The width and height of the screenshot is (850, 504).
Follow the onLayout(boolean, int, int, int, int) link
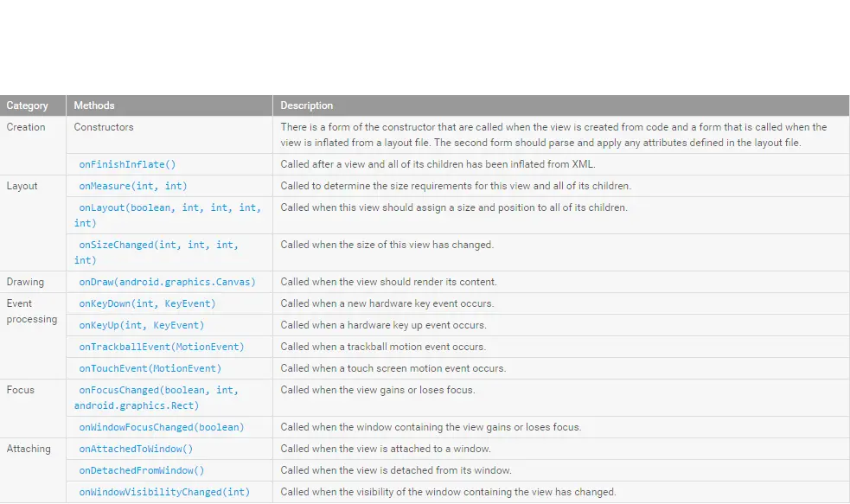point(168,215)
